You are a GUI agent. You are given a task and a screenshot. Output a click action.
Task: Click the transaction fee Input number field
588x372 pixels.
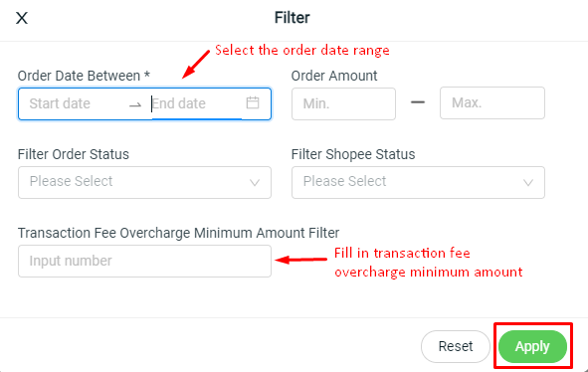coord(144,262)
